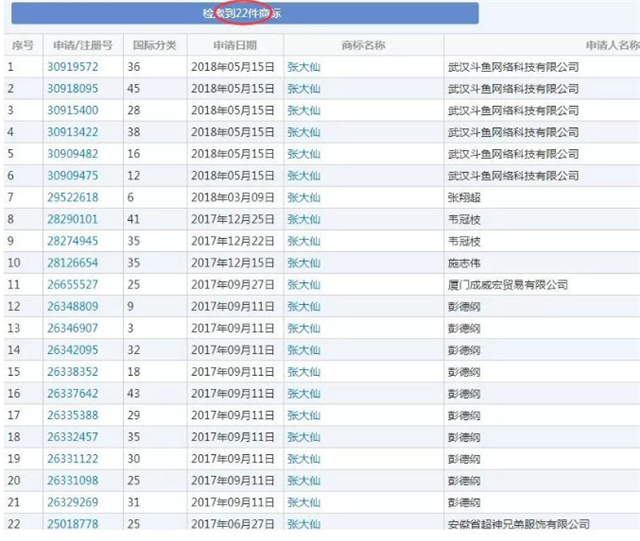
Task: Open registration number 28290101
Action: [x=73, y=219]
